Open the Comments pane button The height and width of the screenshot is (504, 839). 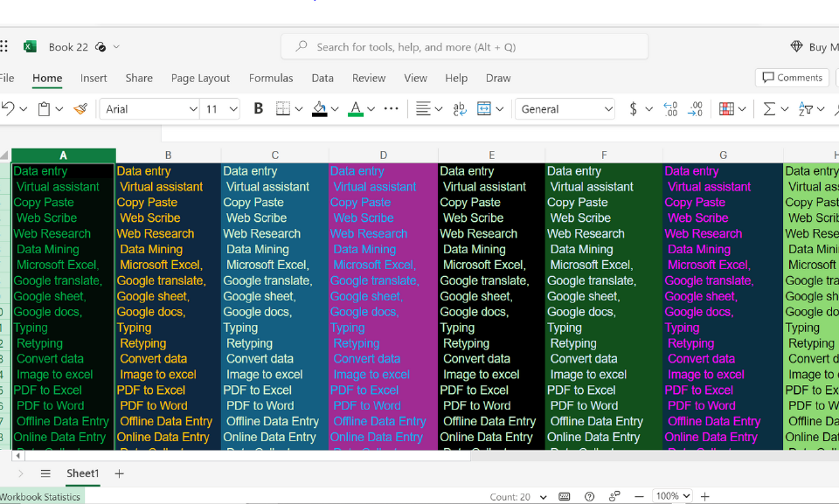point(792,78)
